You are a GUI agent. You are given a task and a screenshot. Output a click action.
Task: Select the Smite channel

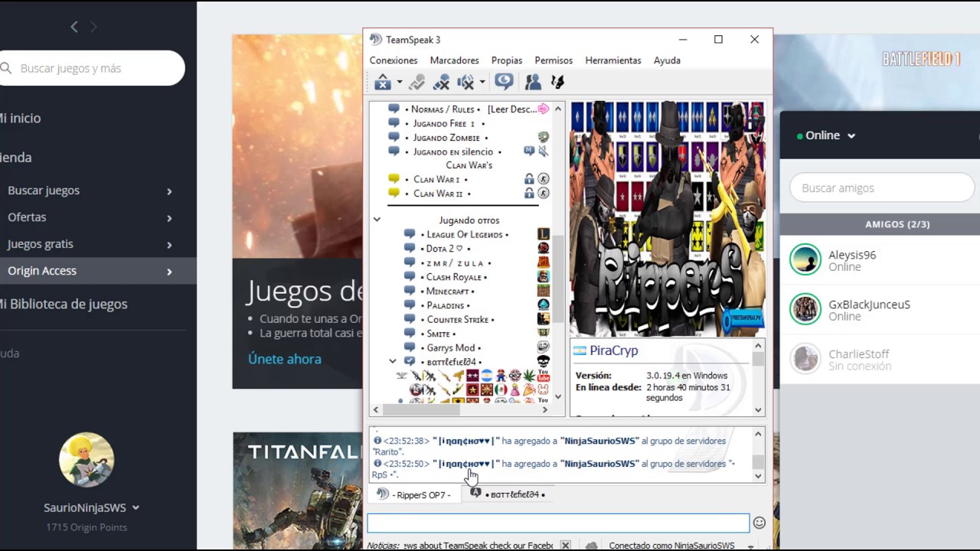(x=439, y=334)
